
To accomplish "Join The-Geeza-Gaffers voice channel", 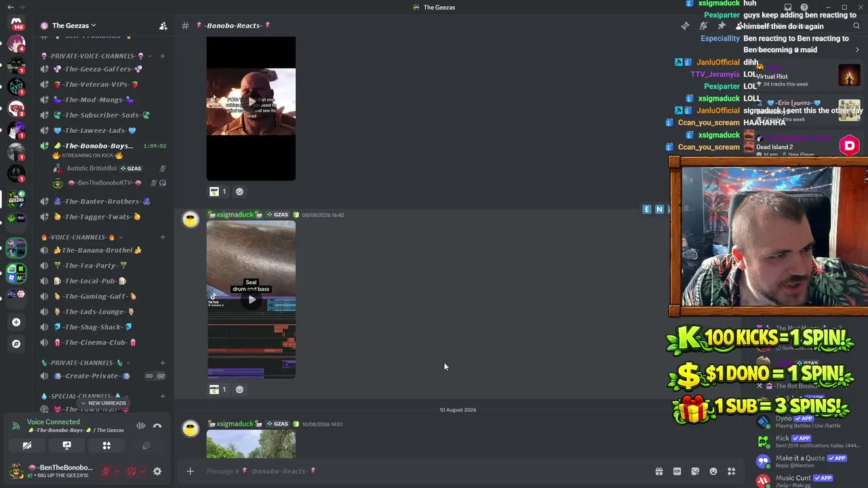I will click(102, 69).
